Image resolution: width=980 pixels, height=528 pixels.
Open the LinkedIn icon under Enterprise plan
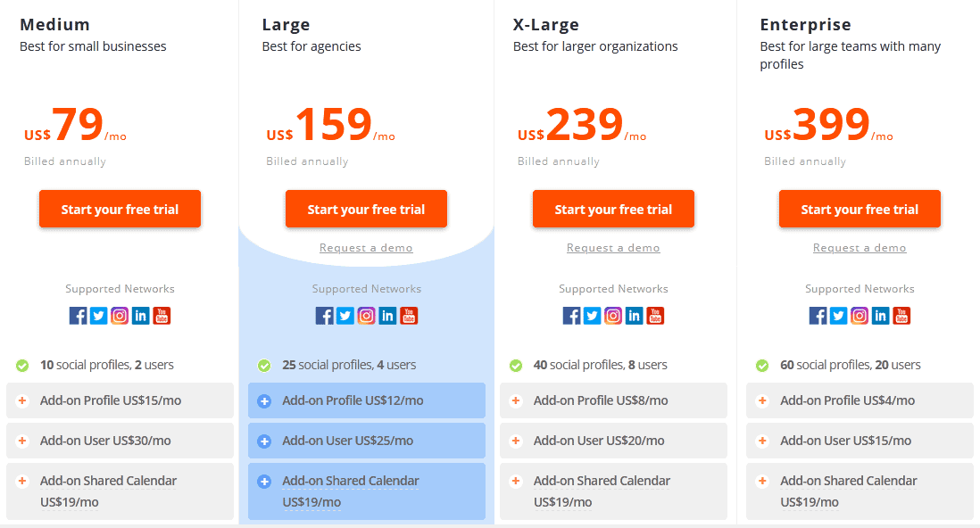click(880, 315)
